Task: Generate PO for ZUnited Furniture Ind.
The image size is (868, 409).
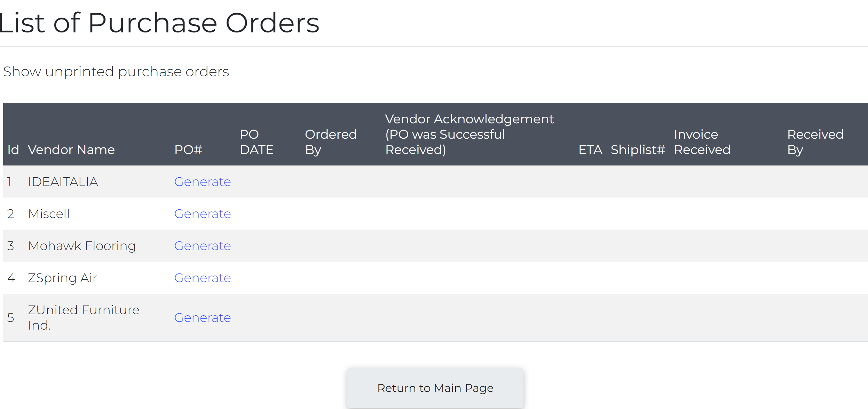Action: [x=202, y=318]
